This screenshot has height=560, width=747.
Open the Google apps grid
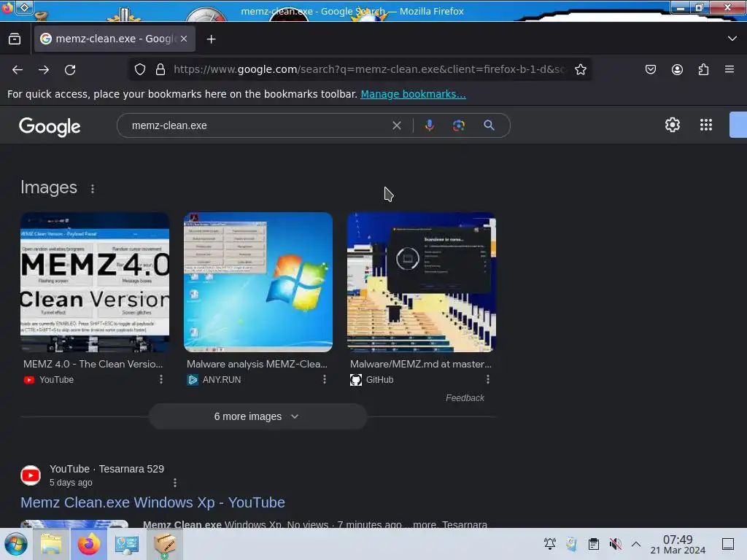coord(706,125)
